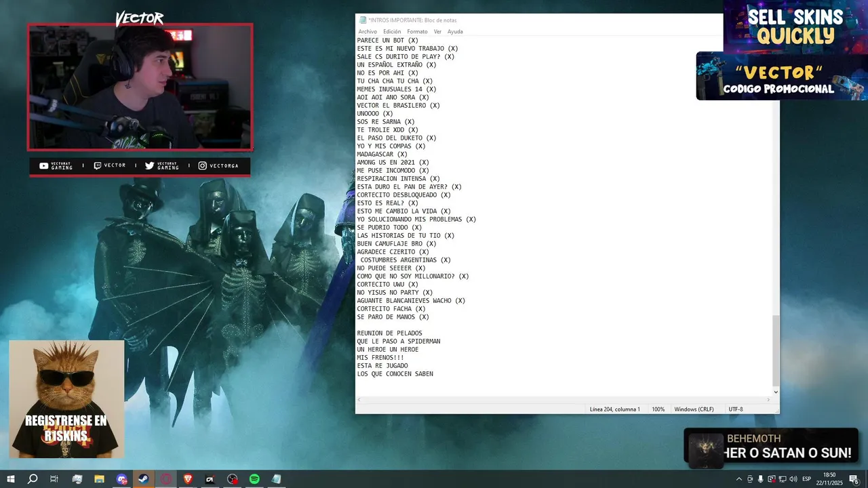868x488 pixels.
Task: Open the Brave browser taskbar icon
Action: 188,479
